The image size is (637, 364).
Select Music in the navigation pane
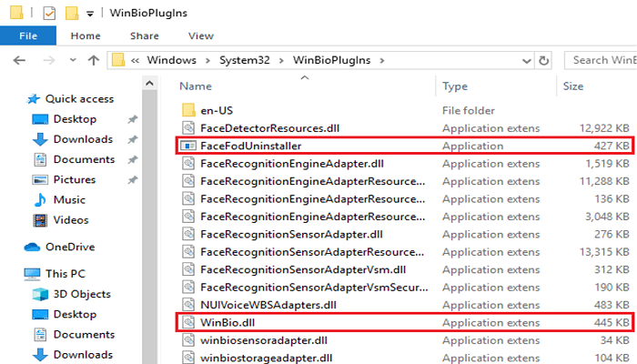tap(69, 200)
